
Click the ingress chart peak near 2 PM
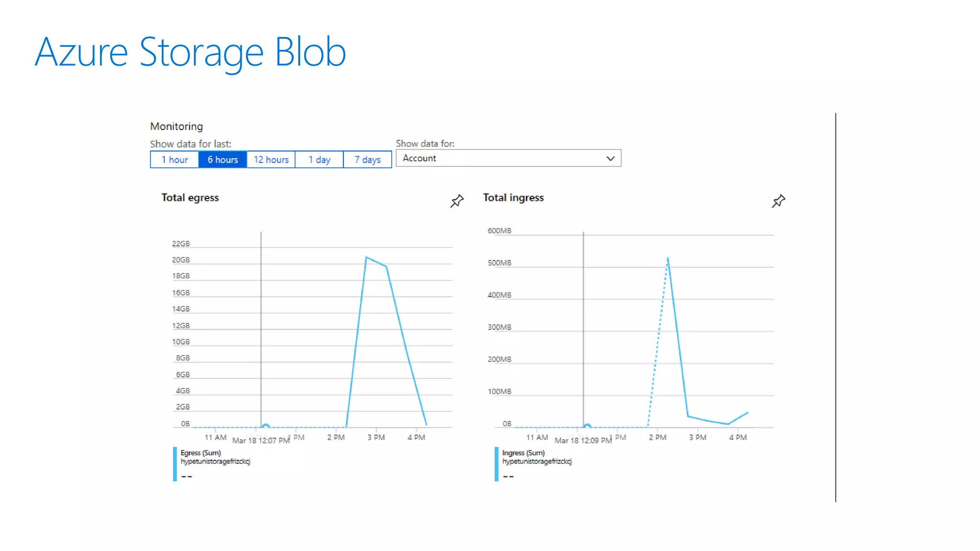(668, 259)
